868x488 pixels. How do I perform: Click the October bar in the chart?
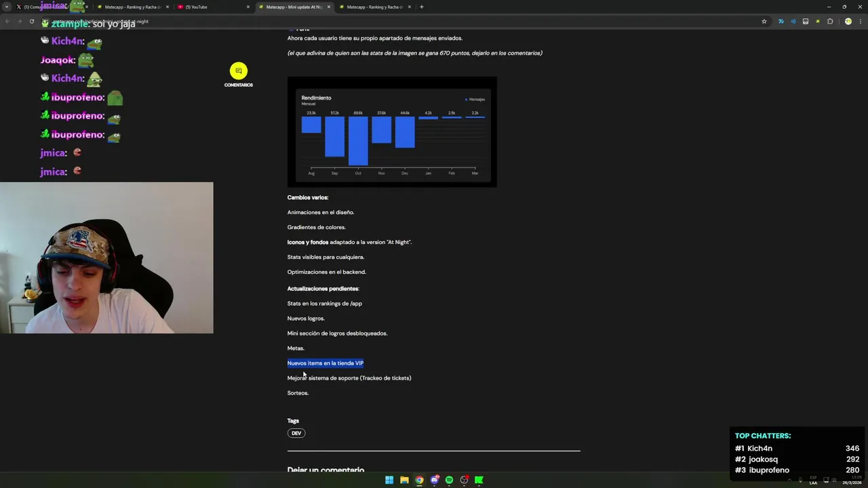point(358,140)
